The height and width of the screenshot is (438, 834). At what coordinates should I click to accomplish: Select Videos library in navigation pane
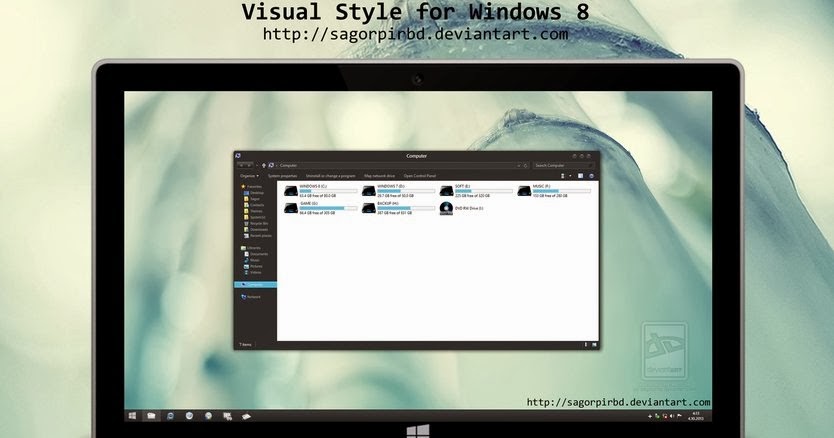(x=253, y=272)
